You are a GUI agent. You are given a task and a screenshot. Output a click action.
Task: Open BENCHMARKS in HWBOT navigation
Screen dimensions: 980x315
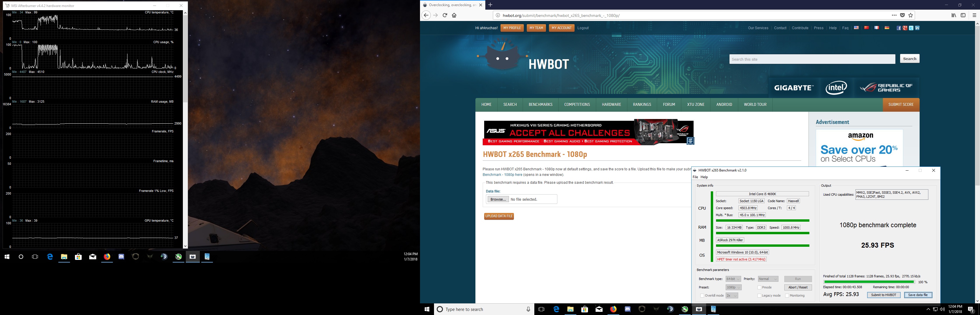tap(540, 105)
